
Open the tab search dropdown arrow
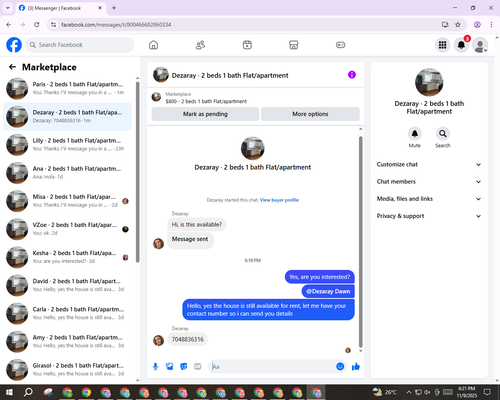click(8, 8)
